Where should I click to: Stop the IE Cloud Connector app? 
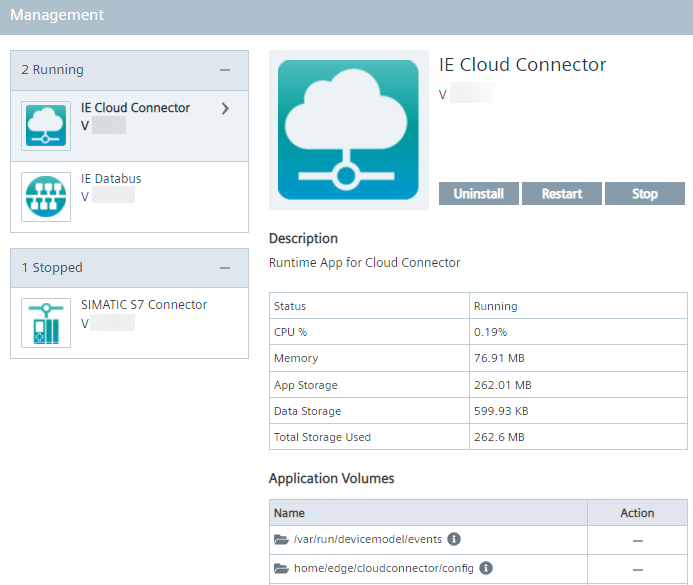644,194
